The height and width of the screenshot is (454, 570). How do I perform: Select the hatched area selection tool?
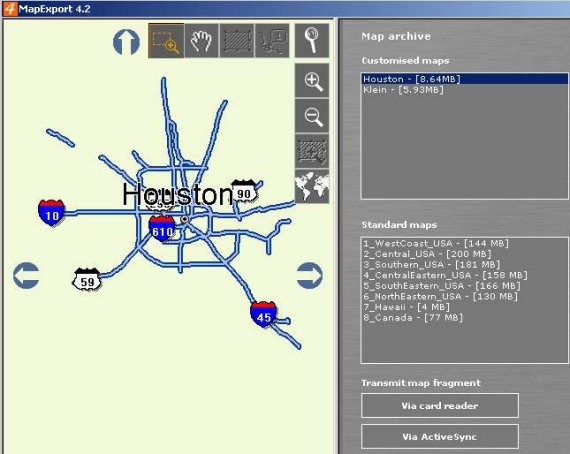pos(237,41)
